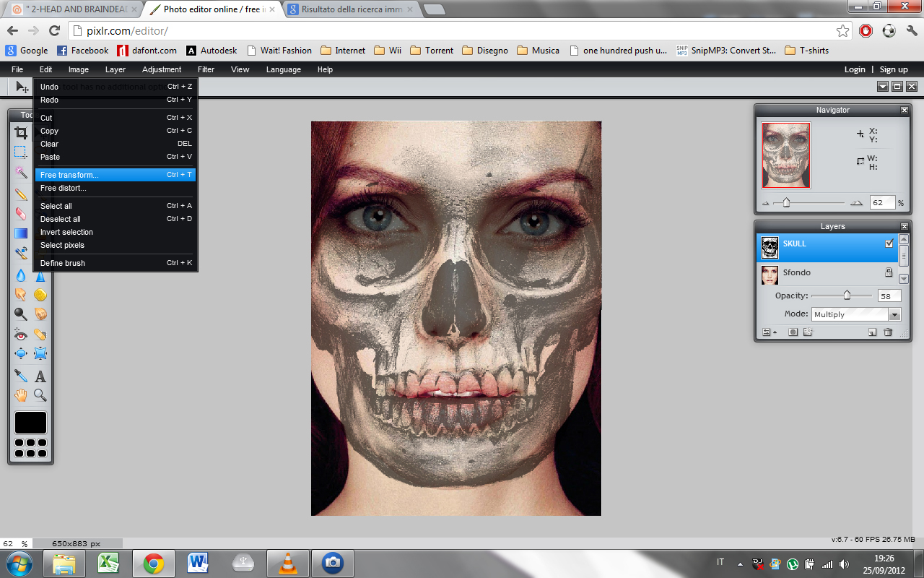Bookmark page with the star icon
924x578 pixels.
tap(842, 30)
